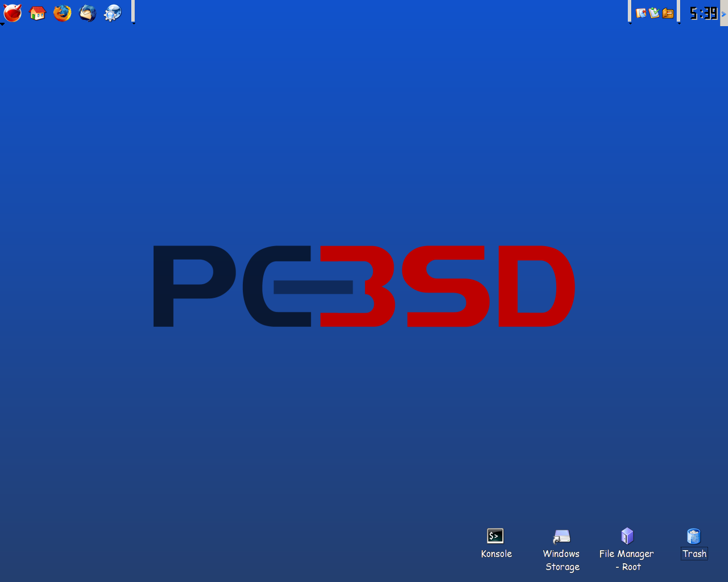Viewport: 728px width, 582px height.
Task: Launch the Firefox web browser
Action: click(63, 13)
